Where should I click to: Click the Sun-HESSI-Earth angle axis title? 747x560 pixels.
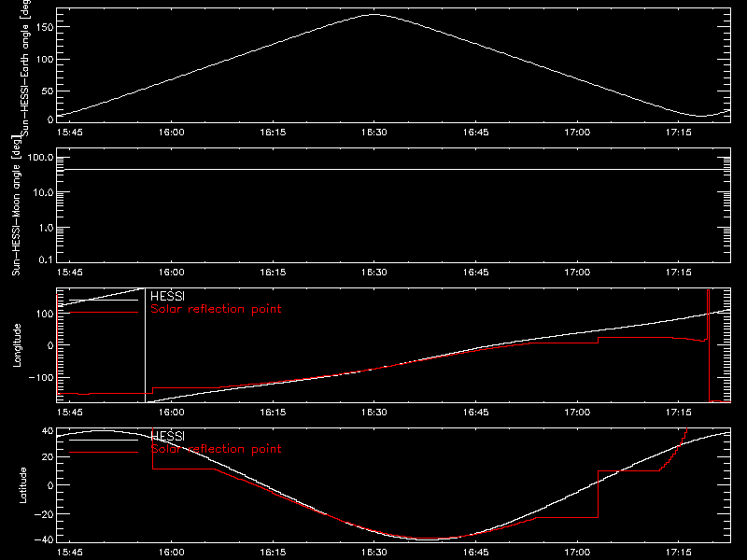(x=25, y=68)
